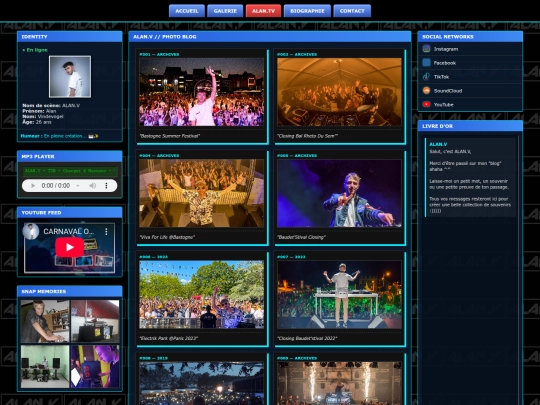
Task: Open the Electrik Park @Paris 2023 photo
Action: coord(201,294)
